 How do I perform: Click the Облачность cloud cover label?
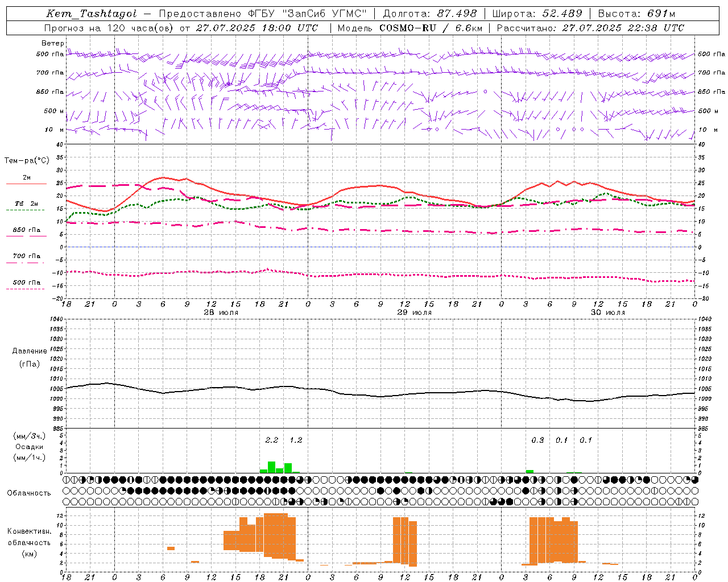click(29, 493)
